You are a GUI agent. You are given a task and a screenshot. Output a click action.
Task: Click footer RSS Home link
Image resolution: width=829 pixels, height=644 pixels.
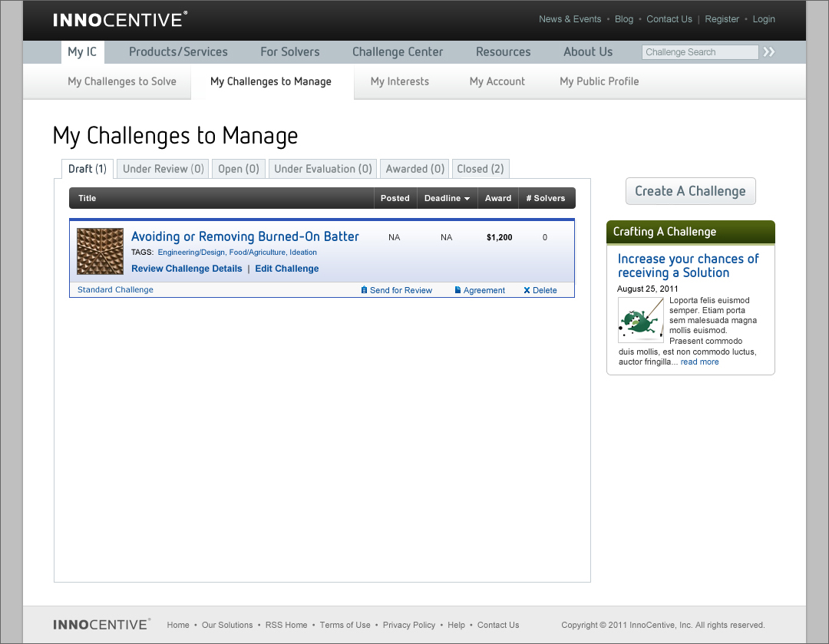click(286, 625)
